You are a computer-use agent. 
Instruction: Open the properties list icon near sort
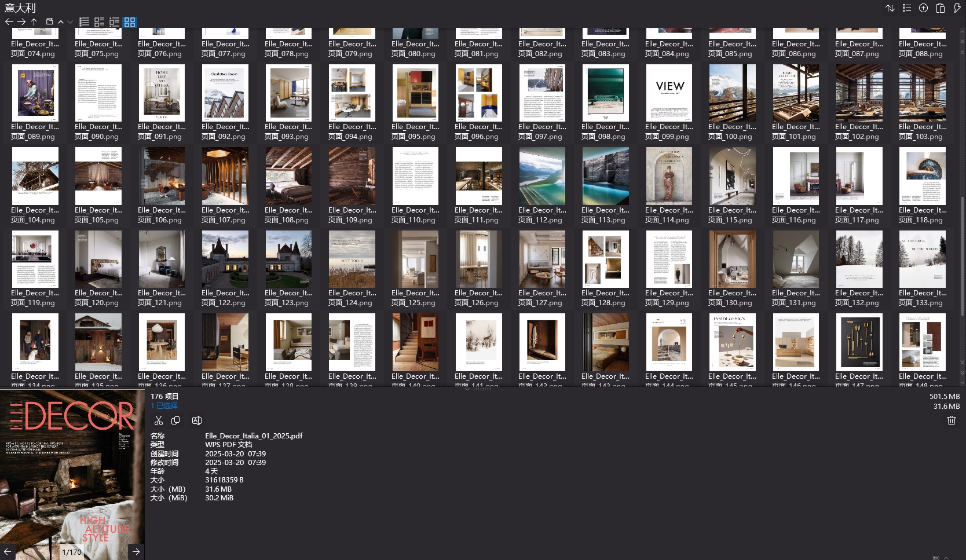click(x=907, y=8)
